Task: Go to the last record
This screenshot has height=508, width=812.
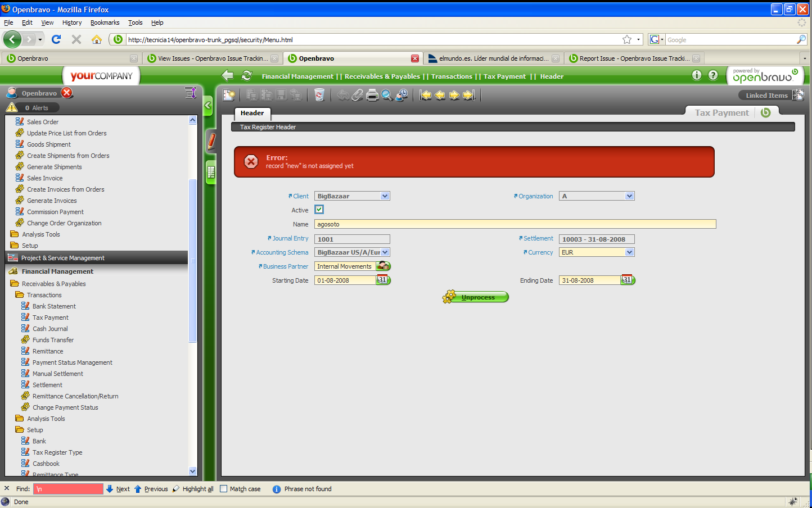Action: tap(469, 95)
